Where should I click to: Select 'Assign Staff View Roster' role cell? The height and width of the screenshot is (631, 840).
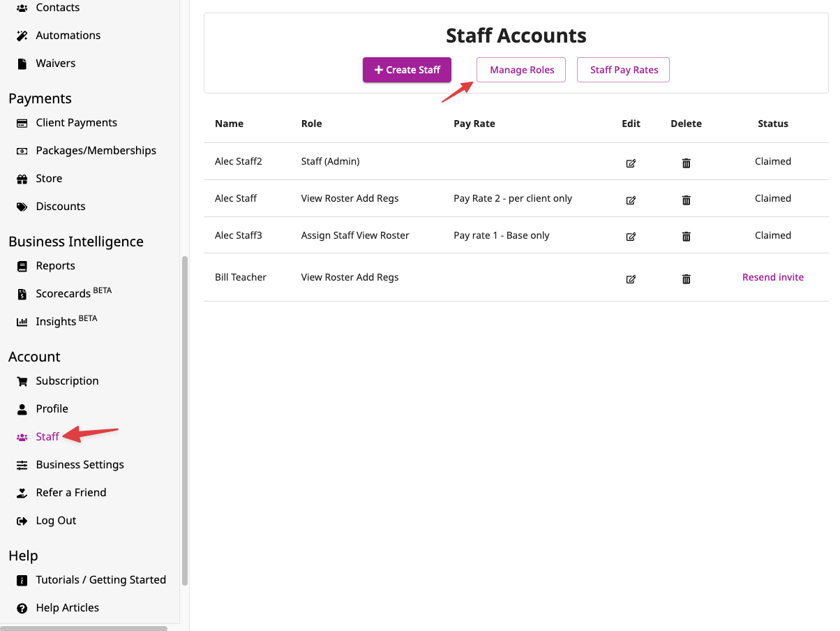coord(355,235)
